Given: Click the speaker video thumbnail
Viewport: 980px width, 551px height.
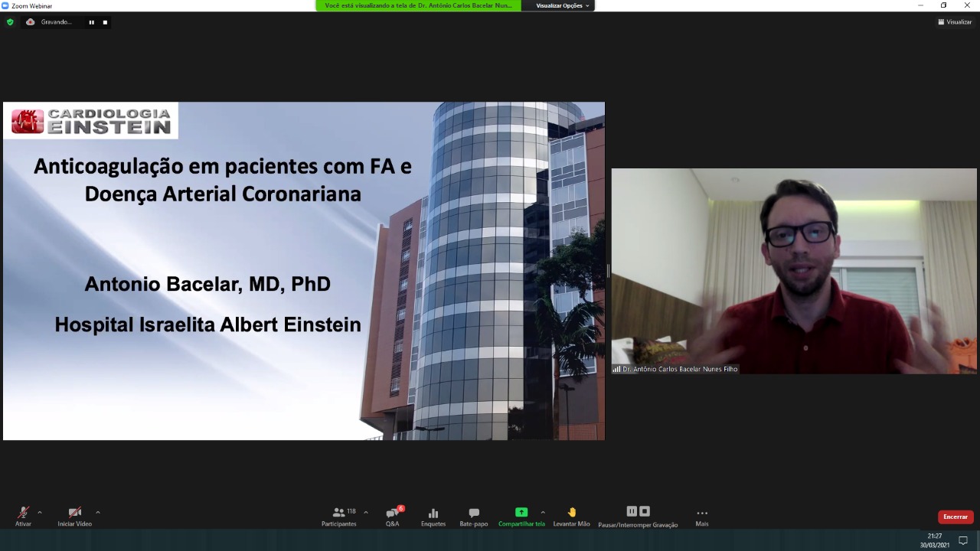Looking at the screenshot, I should 794,271.
